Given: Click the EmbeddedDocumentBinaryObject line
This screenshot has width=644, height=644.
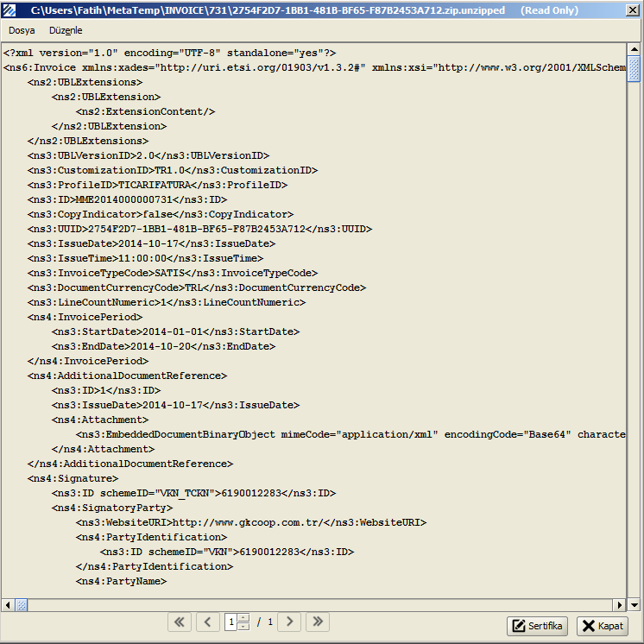Looking at the screenshot, I should coord(350,434).
